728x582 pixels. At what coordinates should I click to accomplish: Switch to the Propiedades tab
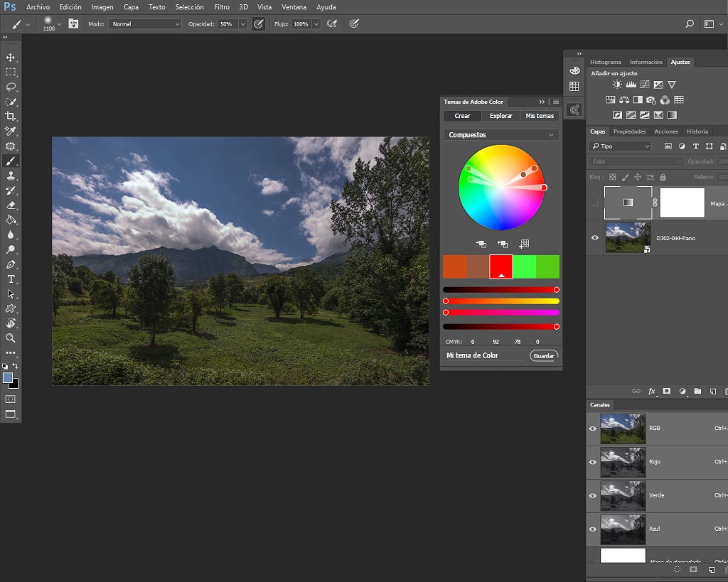pyautogui.click(x=629, y=131)
